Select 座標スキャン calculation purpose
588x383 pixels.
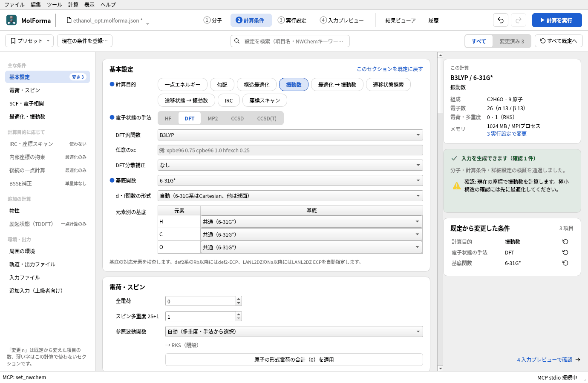point(265,100)
